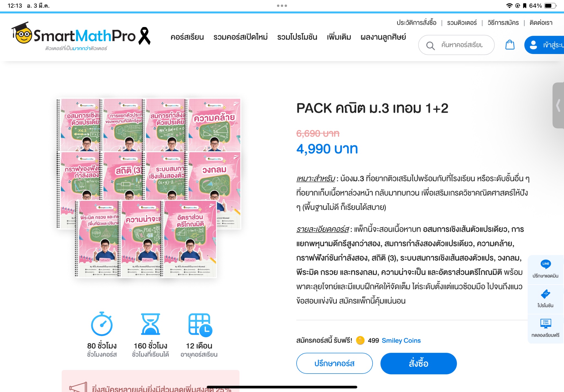Open the คอร์สเรียน menu
Screen dimensions: 564x392
(x=187, y=37)
